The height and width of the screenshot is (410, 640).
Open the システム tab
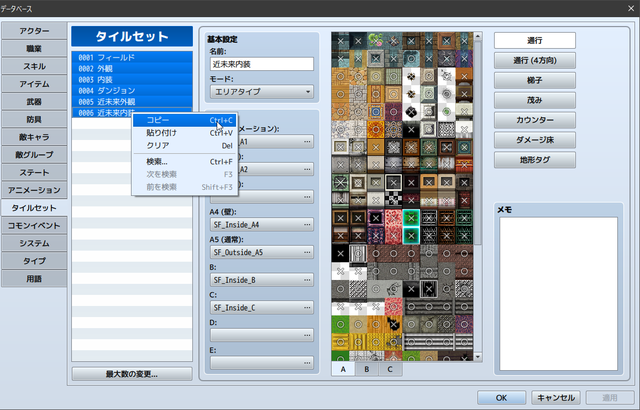click(34, 243)
